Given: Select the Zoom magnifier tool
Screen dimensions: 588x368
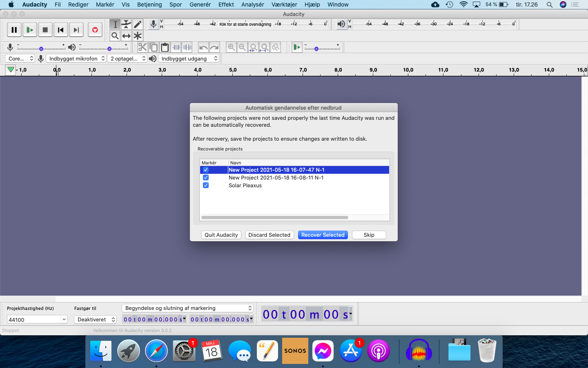Looking at the screenshot, I should pyautogui.click(x=115, y=36).
